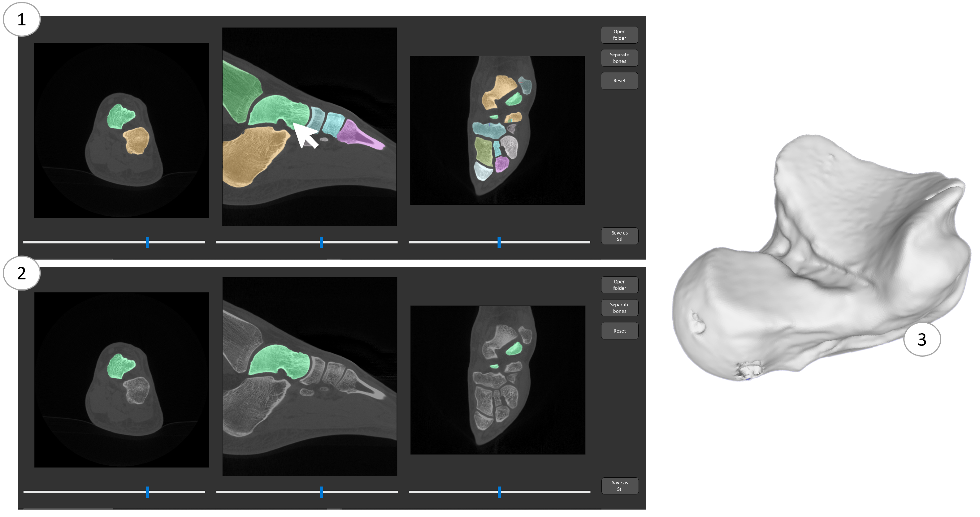Click Save as Stl in panel 2
The height and width of the screenshot is (517, 980).
click(619, 486)
